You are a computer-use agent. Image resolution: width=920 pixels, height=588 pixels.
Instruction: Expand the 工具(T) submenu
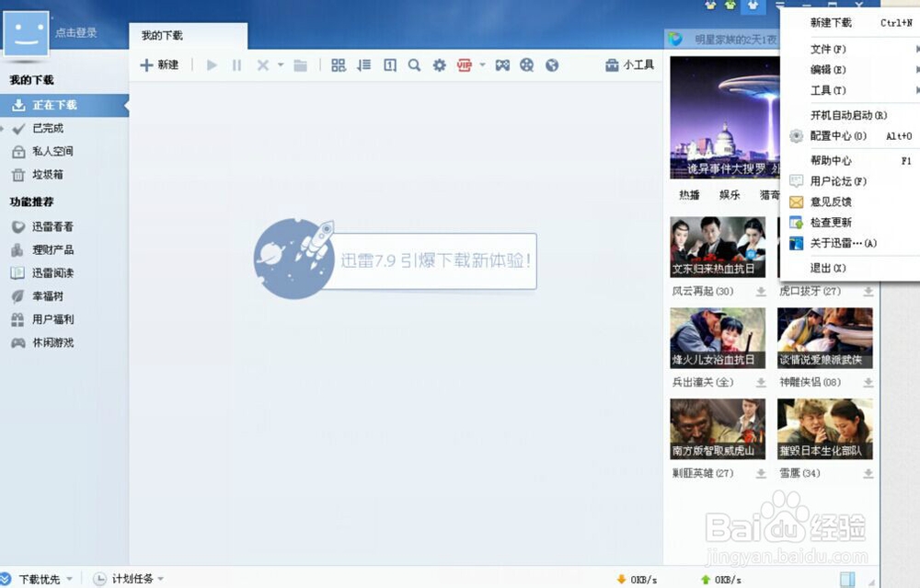pyautogui.click(x=851, y=90)
